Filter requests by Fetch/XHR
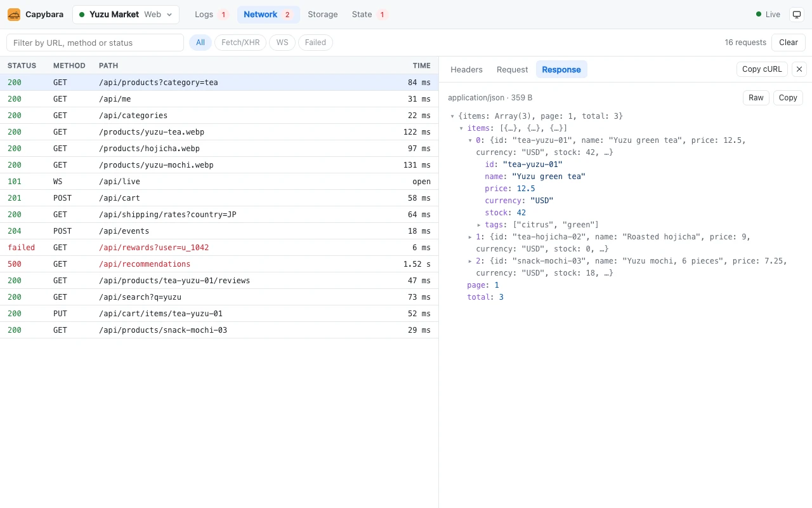 pos(240,43)
